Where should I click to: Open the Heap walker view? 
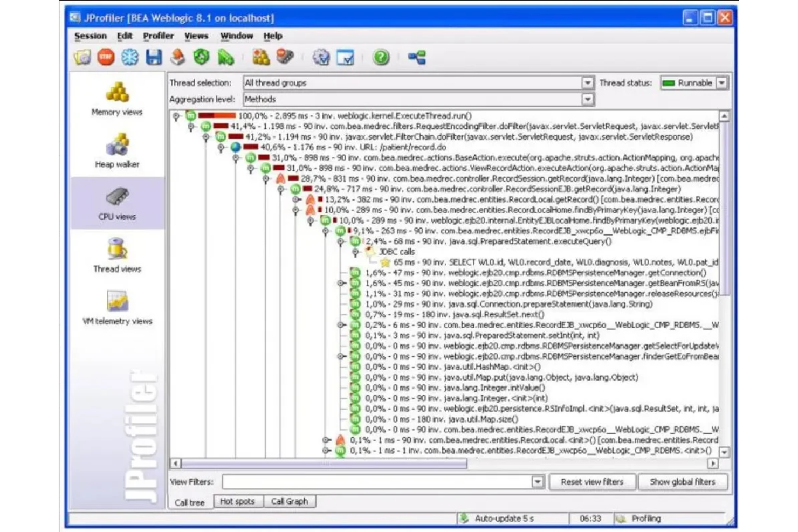click(x=116, y=151)
